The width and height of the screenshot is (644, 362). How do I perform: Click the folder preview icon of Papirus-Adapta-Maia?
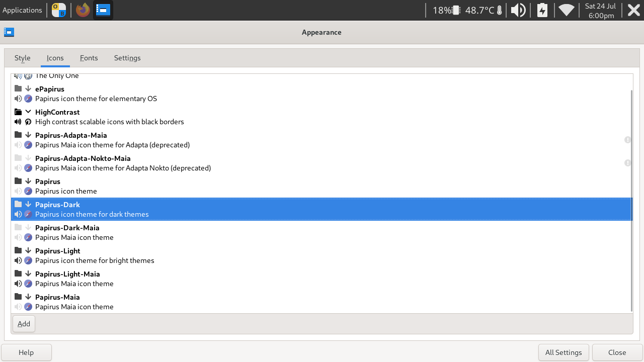click(18, 135)
